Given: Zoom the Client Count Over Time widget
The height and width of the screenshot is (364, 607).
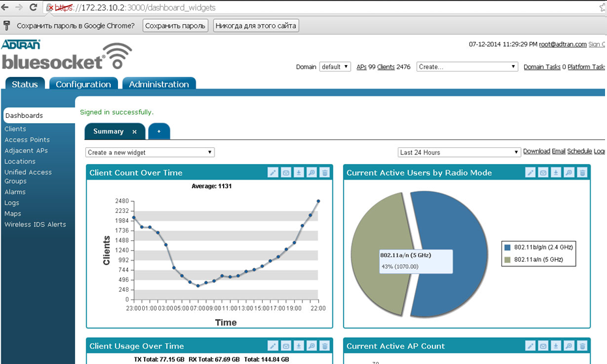Looking at the screenshot, I should point(312,173).
